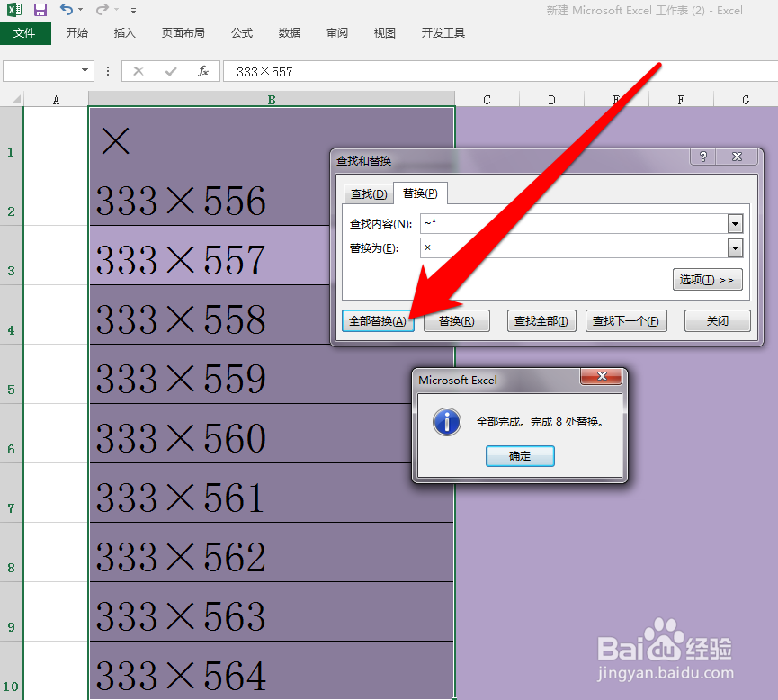The width and height of the screenshot is (778, 700).
Task: Open the 替换为 dropdown list
Action: [x=736, y=248]
